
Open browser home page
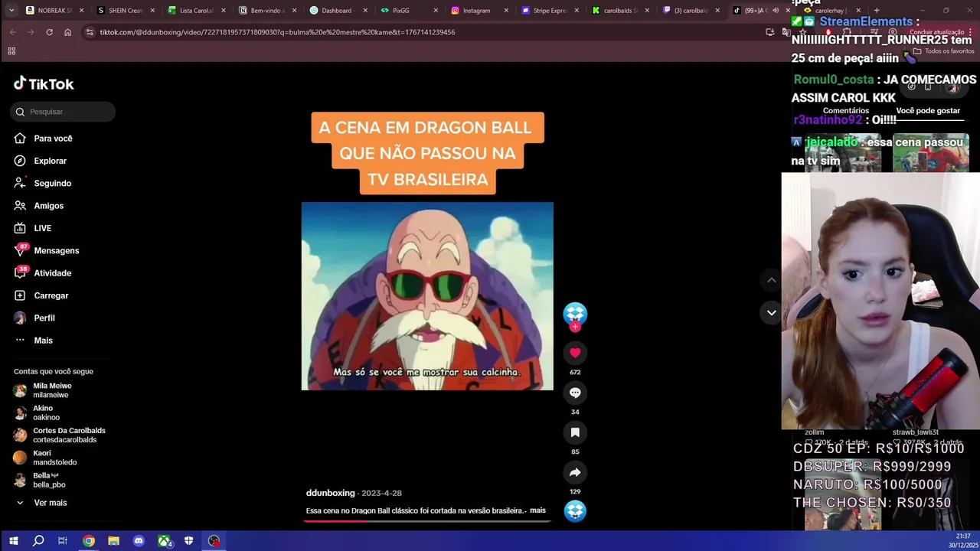coord(67,32)
